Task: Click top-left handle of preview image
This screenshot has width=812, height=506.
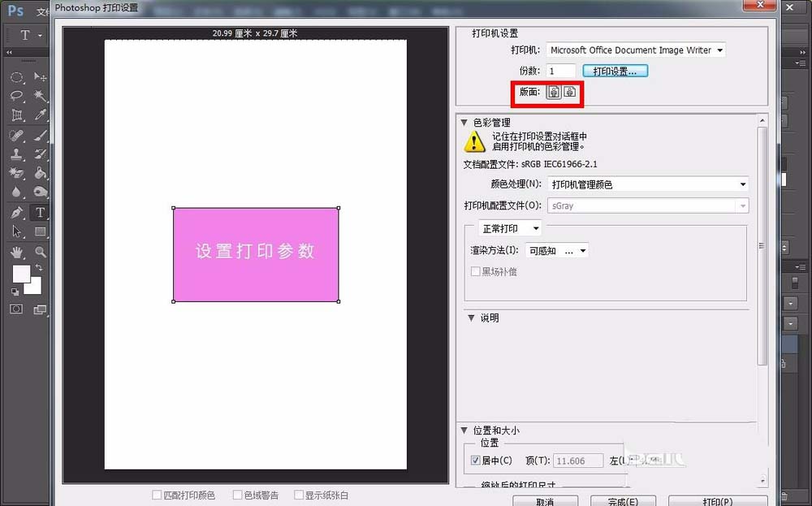Action: 174,208
